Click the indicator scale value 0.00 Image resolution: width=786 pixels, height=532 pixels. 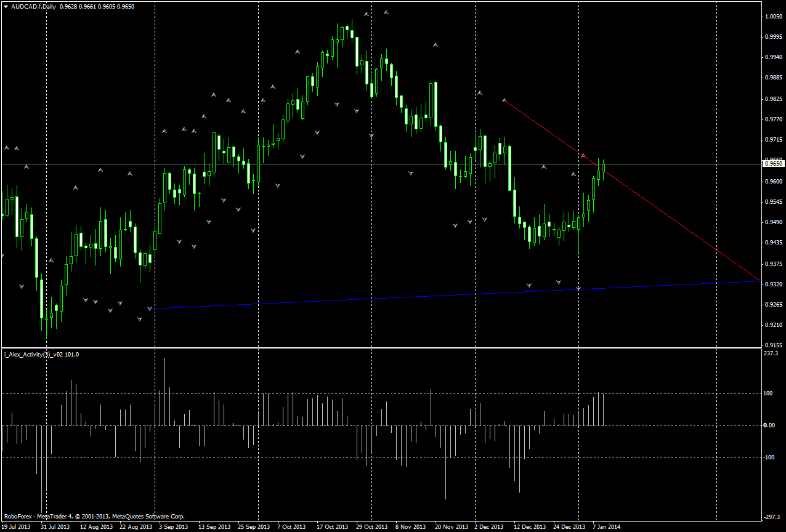tap(770, 425)
